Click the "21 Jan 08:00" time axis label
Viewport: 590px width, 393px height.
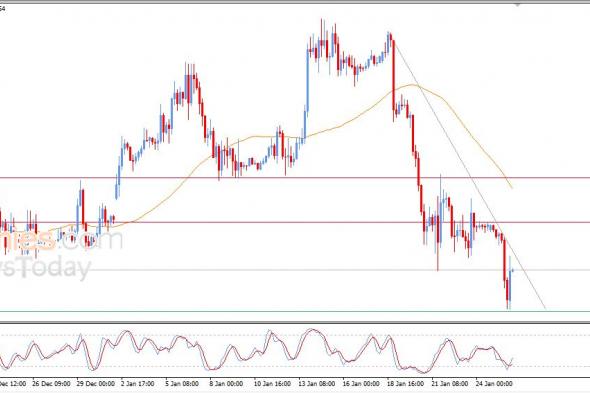coord(450,384)
